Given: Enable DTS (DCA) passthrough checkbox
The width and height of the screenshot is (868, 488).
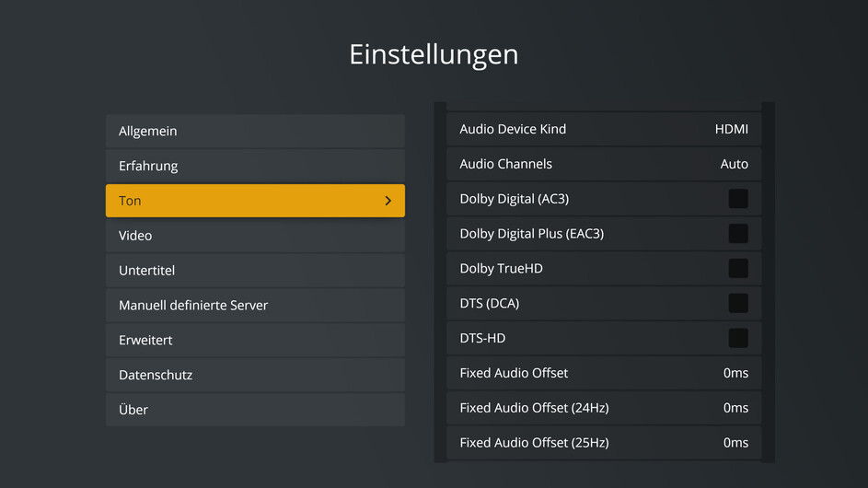Looking at the screenshot, I should [x=737, y=304].
